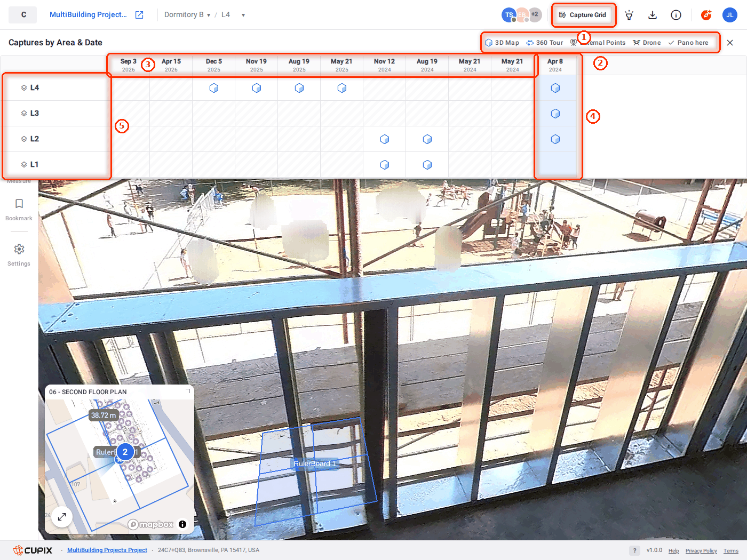Open L3 3D map capture from Apr 8 2024
The image size is (747, 560).
555,114
